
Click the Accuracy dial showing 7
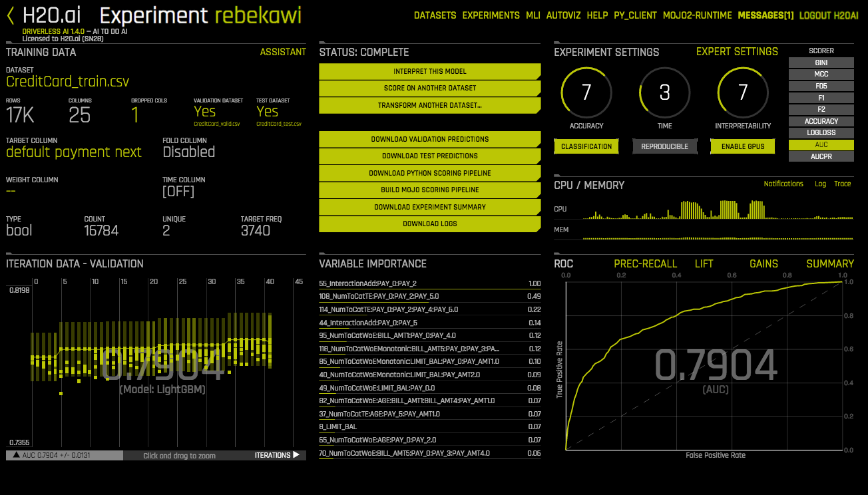pos(586,92)
